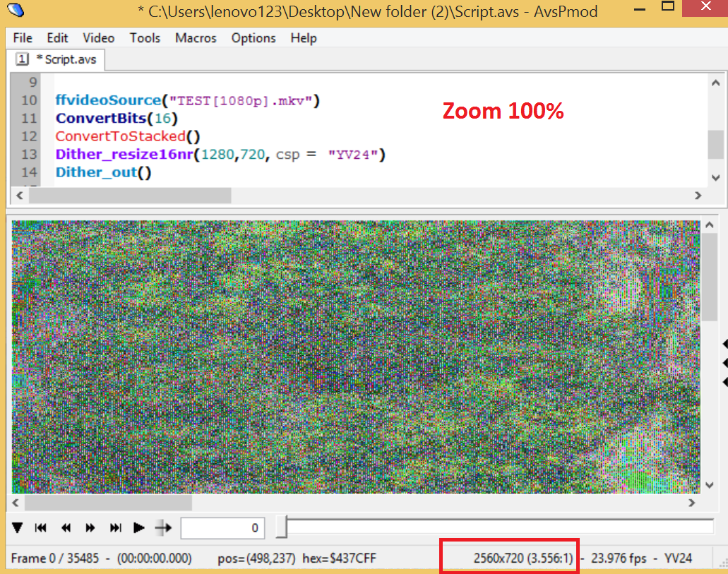Click the 23.976 fps status text

619,558
